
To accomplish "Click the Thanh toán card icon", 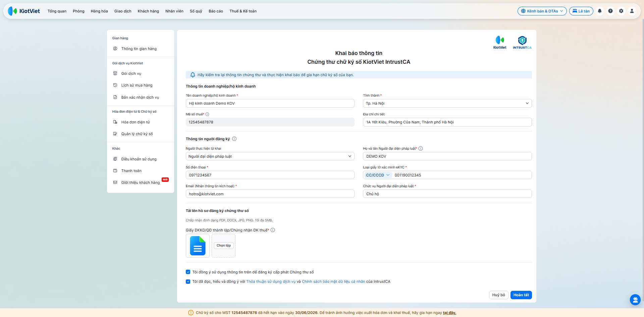I will [115, 171].
